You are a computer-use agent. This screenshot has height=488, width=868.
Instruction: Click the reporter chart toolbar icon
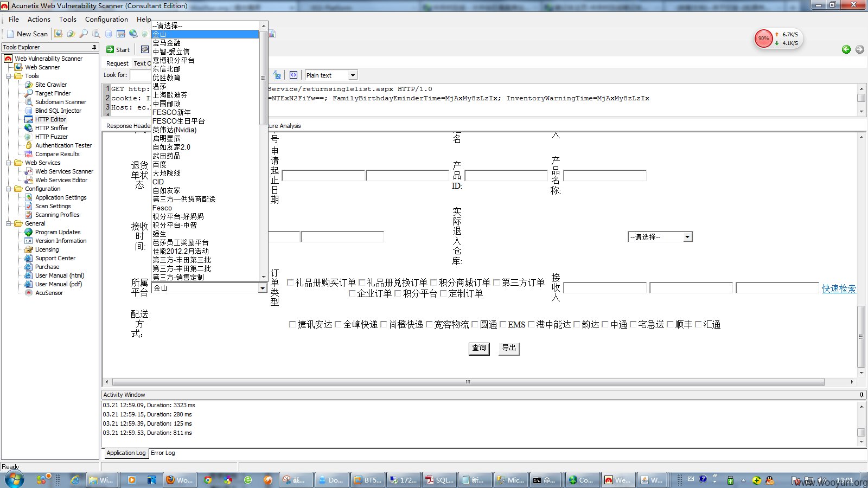tap(272, 34)
